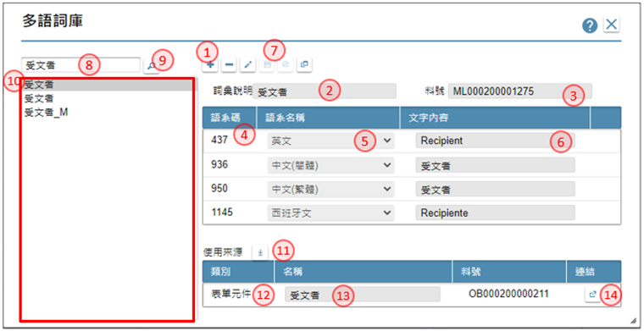Screen dimensions: 644x331
Task: Click the delete (minus) toolbar button
Action: tap(229, 65)
